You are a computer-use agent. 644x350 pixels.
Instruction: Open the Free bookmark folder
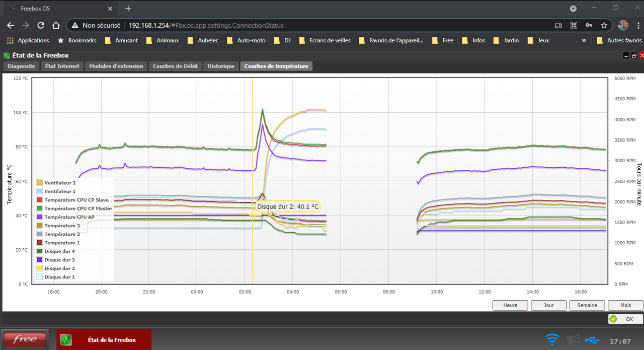(442, 40)
